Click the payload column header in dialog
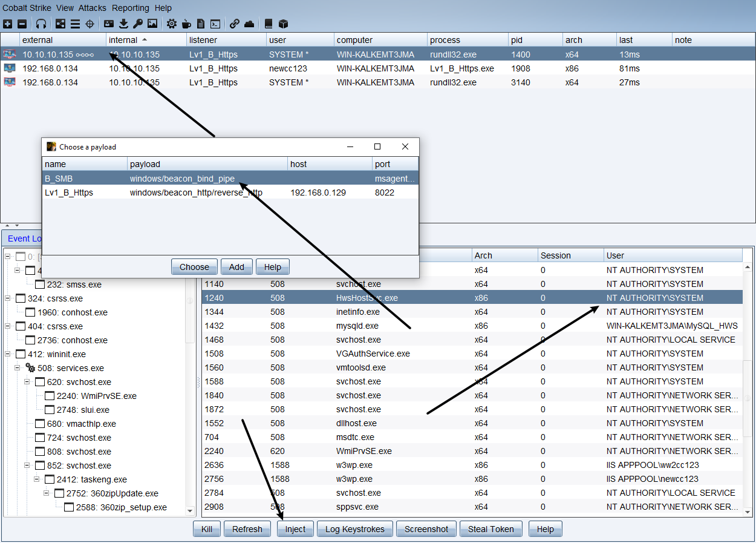 click(207, 164)
